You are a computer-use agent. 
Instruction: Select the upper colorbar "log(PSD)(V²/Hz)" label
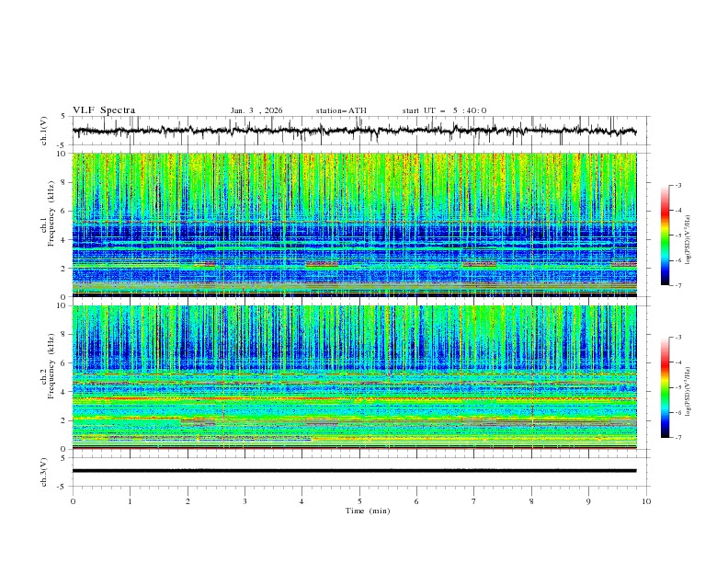coord(688,240)
